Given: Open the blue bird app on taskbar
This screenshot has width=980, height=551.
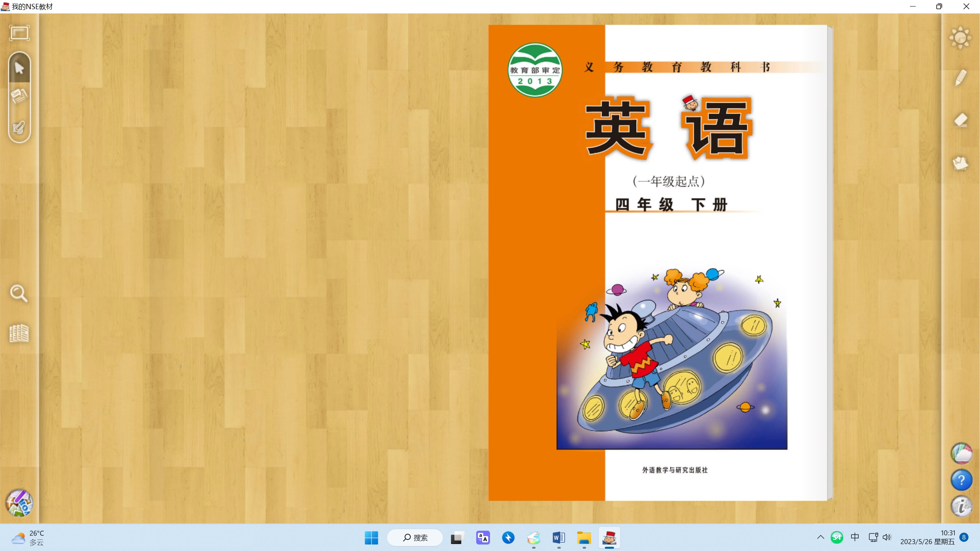Looking at the screenshot, I should (x=508, y=538).
